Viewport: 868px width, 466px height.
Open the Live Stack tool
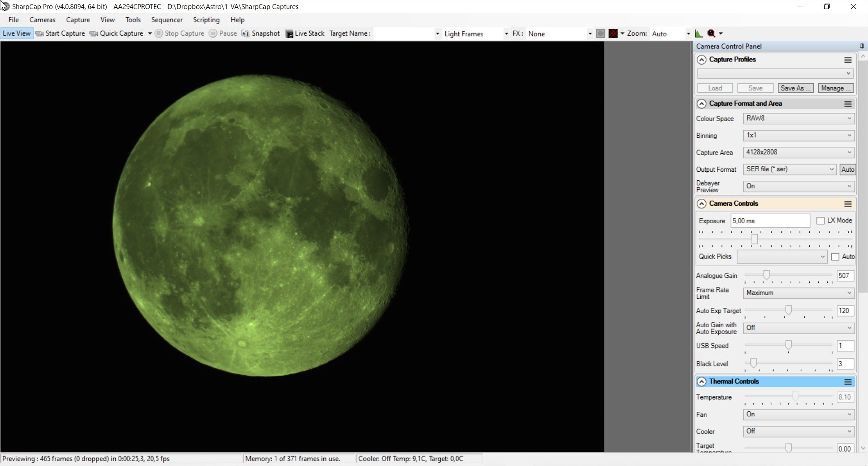tap(305, 33)
